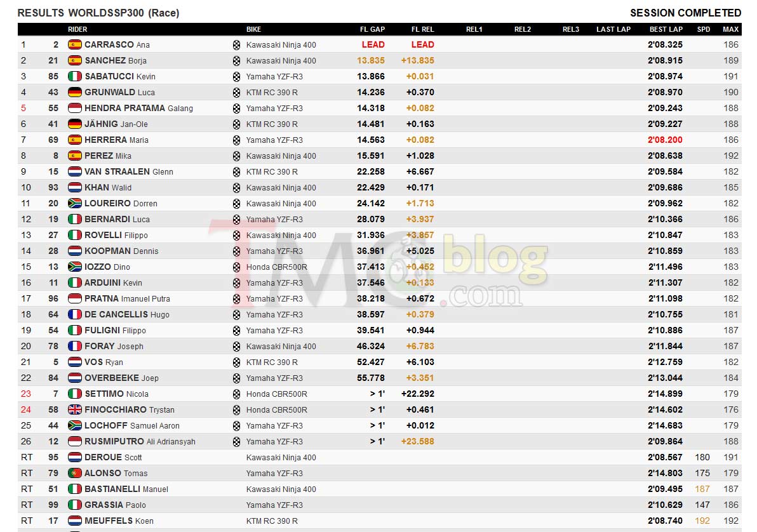This screenshot has height=532, width=757.
Task: Click rider number 85 for SABATUCCI
Action: (x=53, y=76)
